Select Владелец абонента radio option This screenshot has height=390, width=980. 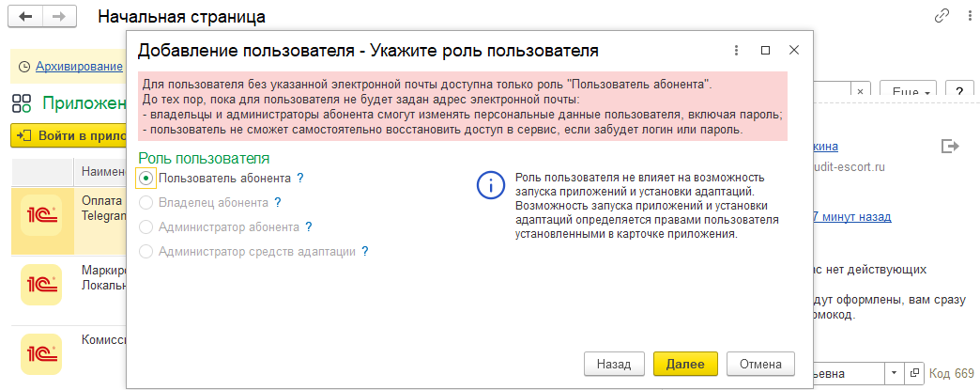click(x=145, y=202)
